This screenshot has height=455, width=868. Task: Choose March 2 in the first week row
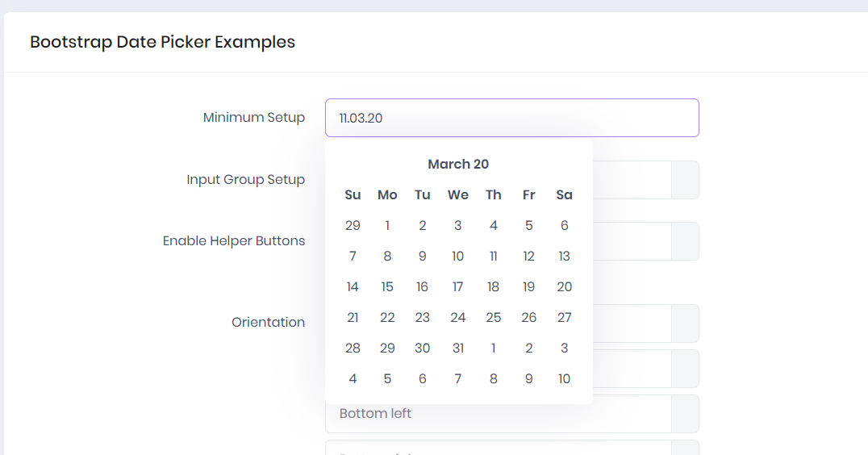click(423, 226)
